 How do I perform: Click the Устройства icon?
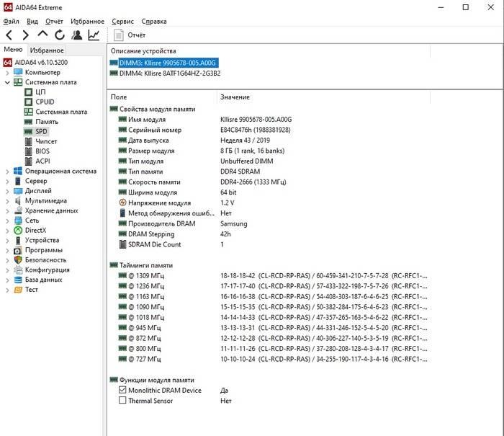(x=18, y=241)
